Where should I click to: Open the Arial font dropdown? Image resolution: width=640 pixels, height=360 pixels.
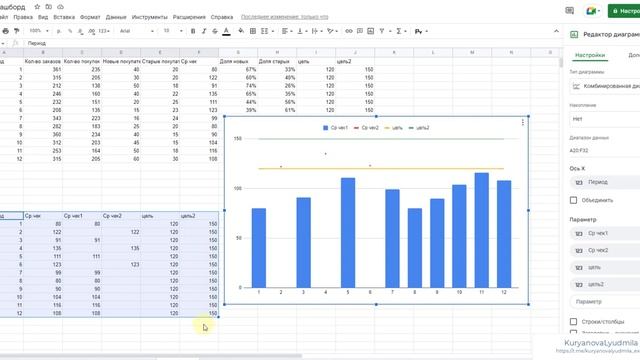pyautogui.click(x=137, y=31)
